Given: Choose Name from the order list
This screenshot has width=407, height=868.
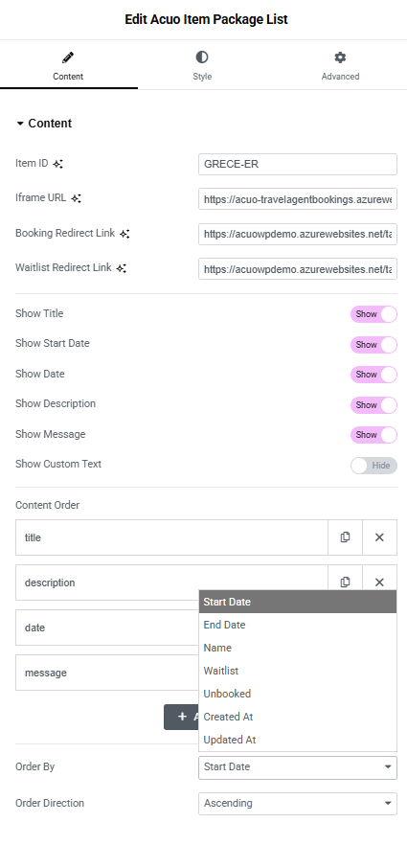Looking at the screenshot, I should point(298,648).
